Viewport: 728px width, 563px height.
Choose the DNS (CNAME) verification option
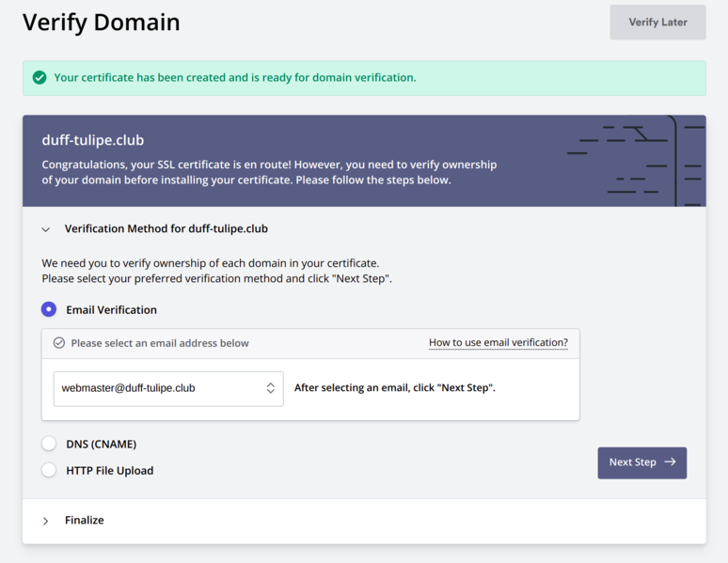pos(49,444)
